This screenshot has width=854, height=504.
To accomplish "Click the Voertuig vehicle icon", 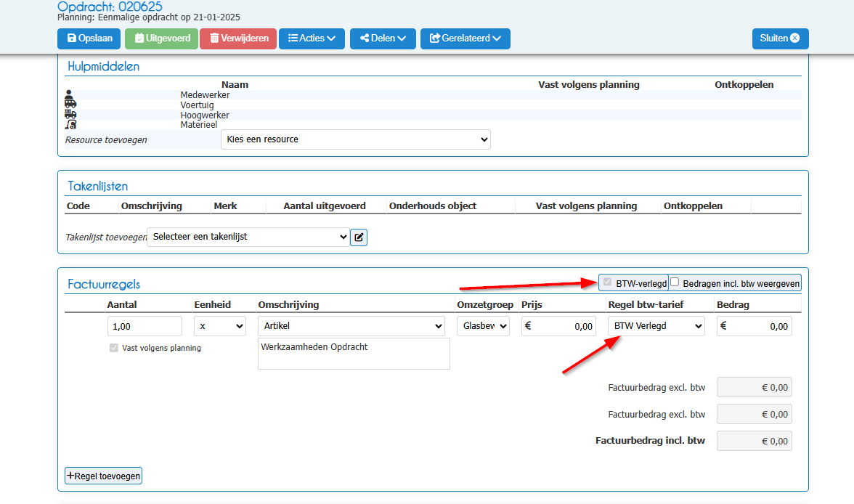I will 70,104.
